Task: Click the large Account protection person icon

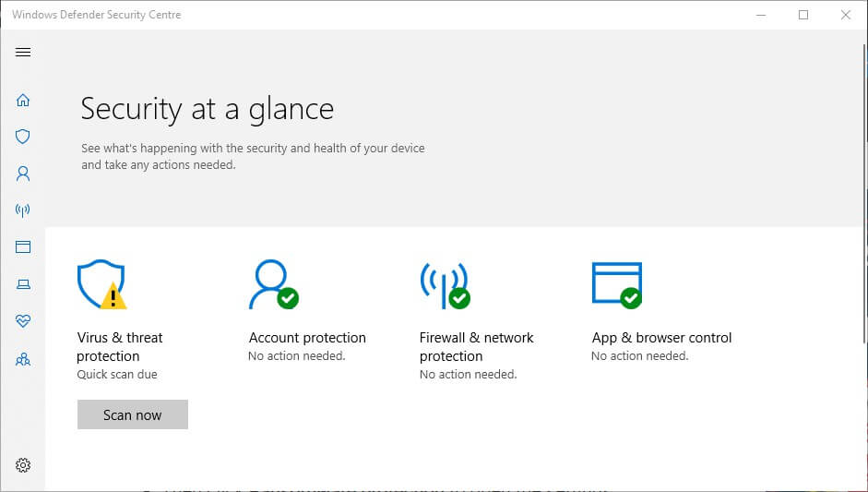Action: 273,284
